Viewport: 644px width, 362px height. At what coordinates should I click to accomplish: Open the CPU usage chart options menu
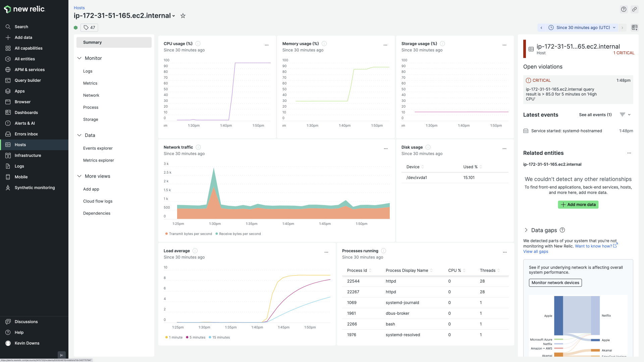point(267,45)
